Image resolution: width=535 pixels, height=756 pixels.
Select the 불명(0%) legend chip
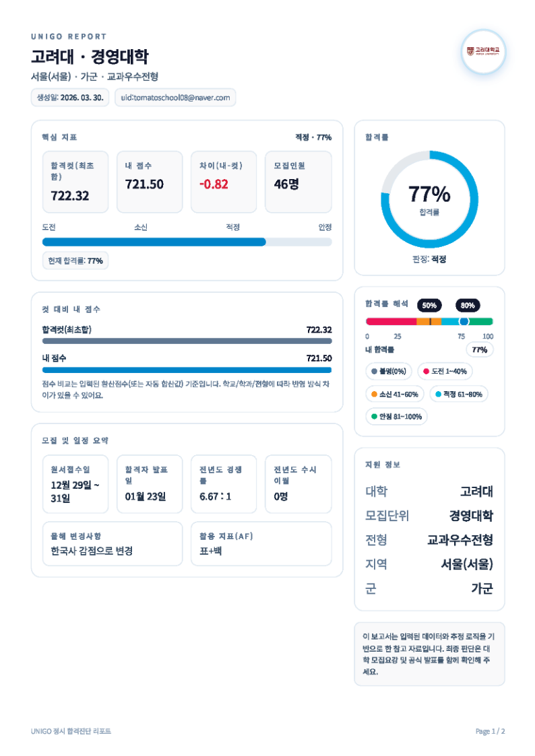click(x=389, y=371)
